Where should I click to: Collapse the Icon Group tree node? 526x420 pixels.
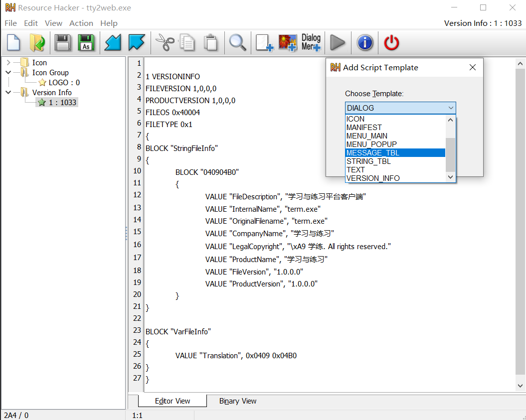coord(8,72)
